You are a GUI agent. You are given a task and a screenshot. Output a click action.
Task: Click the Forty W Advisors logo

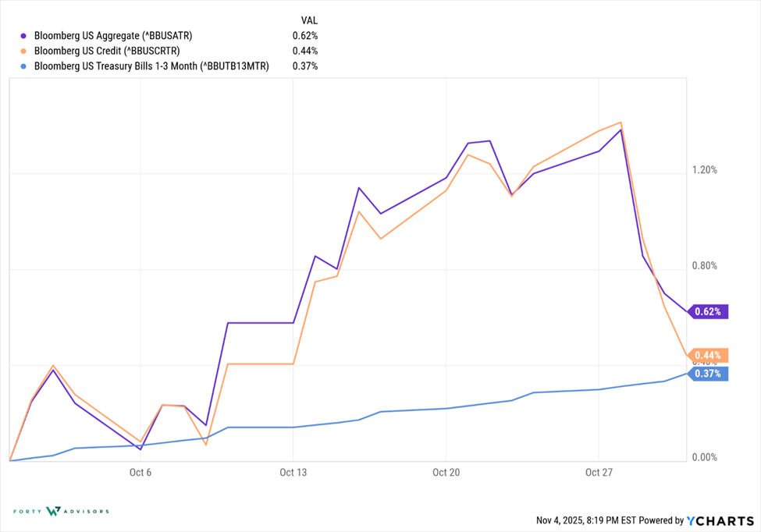(x=61, y=512)
